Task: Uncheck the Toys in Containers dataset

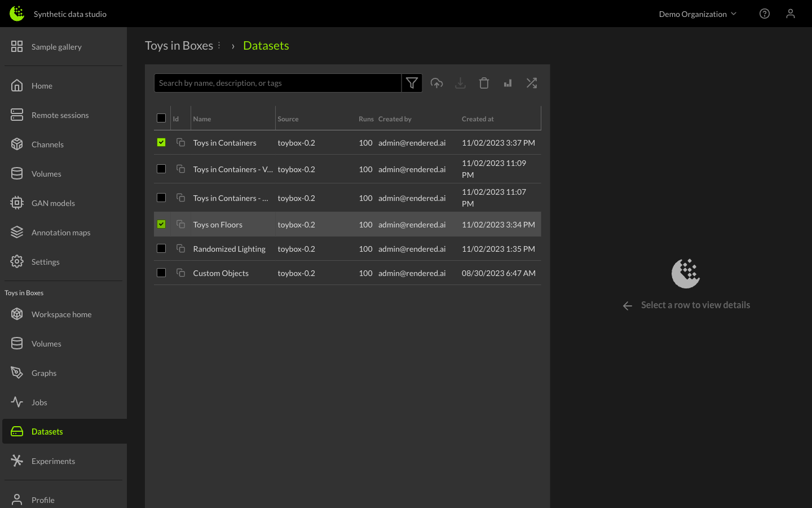Action: tap(161, 142)
